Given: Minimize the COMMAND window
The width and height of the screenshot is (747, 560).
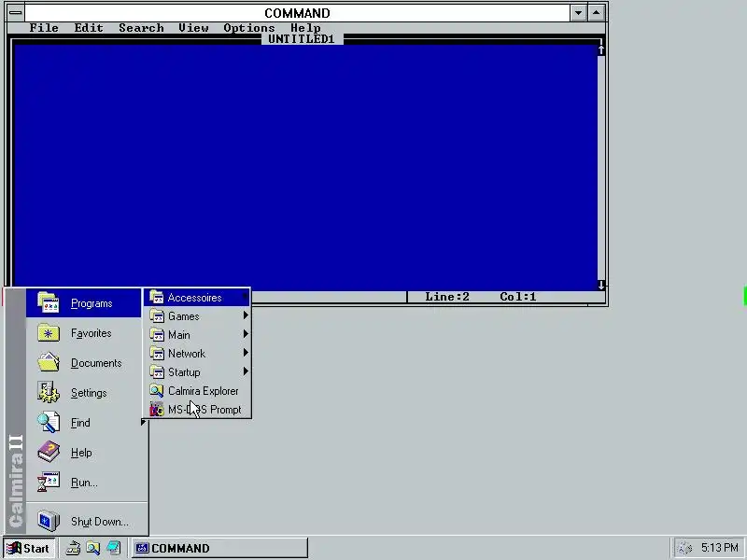Looking at the screenshot, I should click(578, 13).
